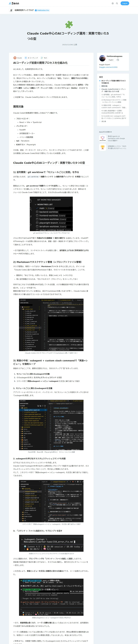Click the subheading 3.「コマンド + ファイル指定だけ」でプロンプトを回す

[x=38, y=531]
